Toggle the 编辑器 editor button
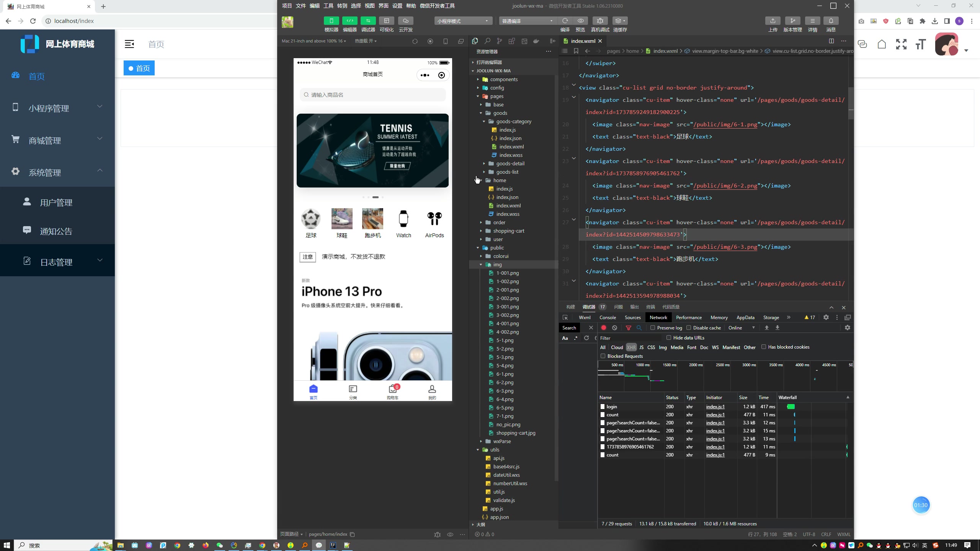Image resolution: width=980 pixels, height=551 pixels. pos(350,21)
